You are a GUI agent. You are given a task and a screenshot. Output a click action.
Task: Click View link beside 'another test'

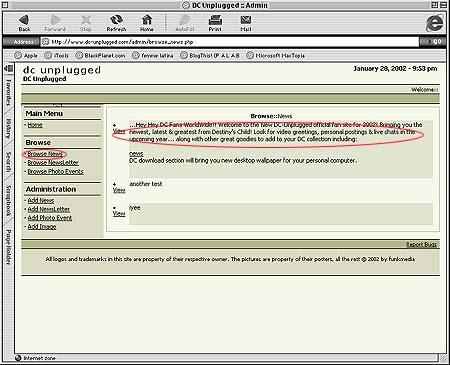(x=119, y=190)
